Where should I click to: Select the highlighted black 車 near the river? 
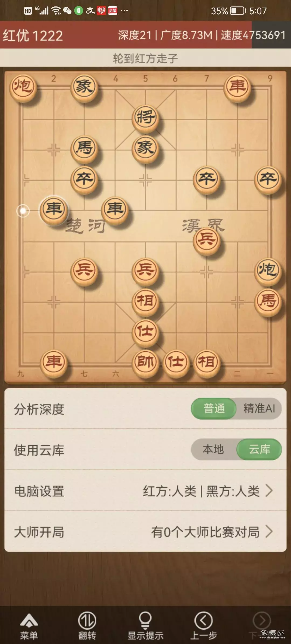click(x=54, y=209)
